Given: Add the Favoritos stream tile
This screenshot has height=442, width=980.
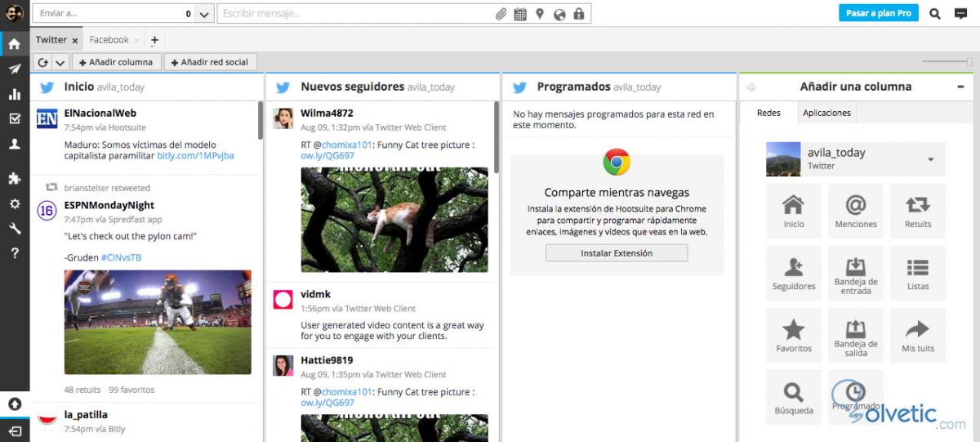Looking at the screenshot, I should [794, 335].
